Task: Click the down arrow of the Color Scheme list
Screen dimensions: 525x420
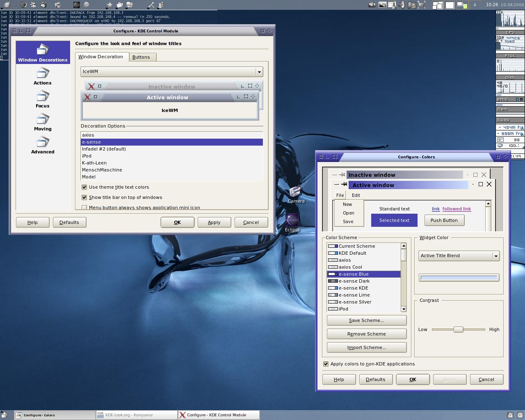Action: point(404,309)
